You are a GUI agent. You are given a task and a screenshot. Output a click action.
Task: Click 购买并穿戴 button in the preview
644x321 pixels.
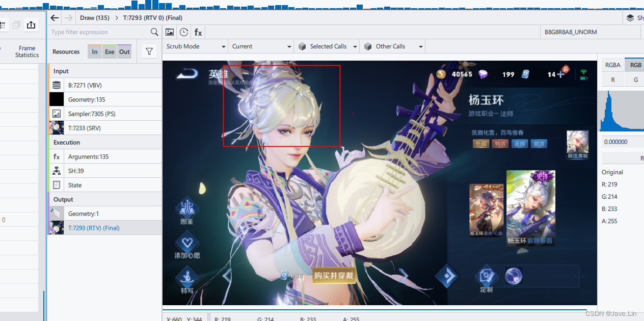pyautogui.click(x=334, y=276)
